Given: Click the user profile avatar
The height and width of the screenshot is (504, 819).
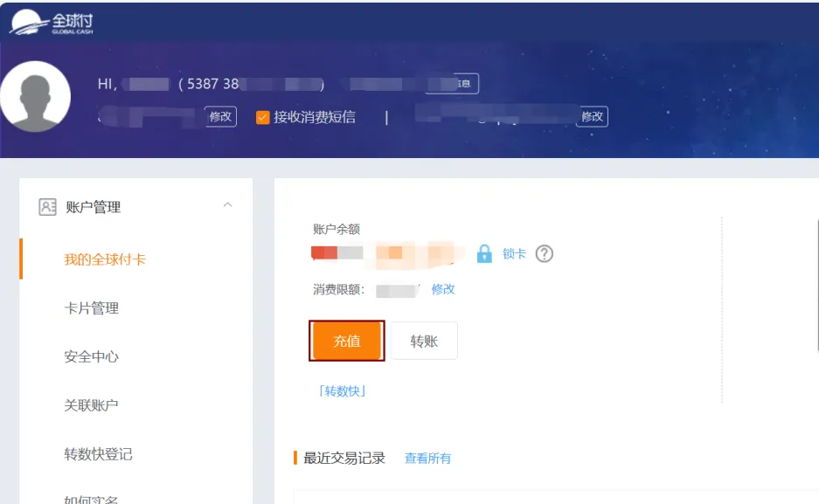Looking at the screenshot, I should [x=35, y=97].
